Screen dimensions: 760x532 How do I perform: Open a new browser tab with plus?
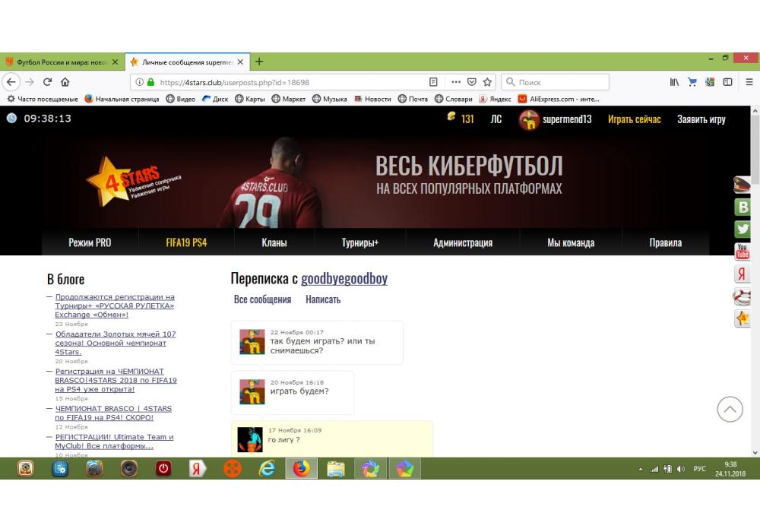[x=259, y=62]
